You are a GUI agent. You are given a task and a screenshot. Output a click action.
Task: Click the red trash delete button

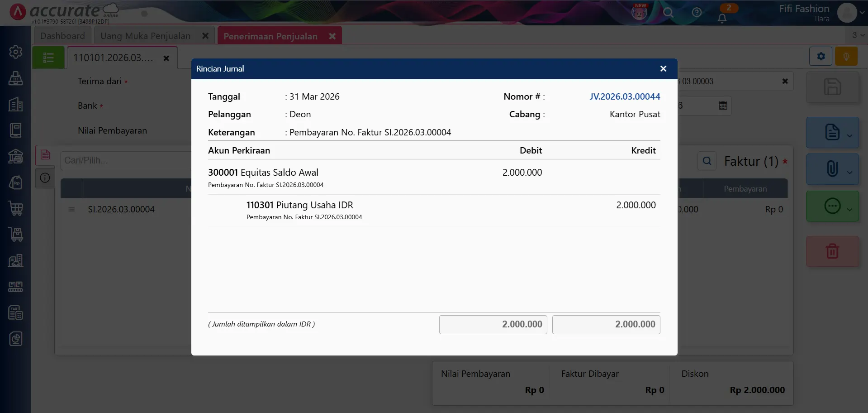(832, 251)
